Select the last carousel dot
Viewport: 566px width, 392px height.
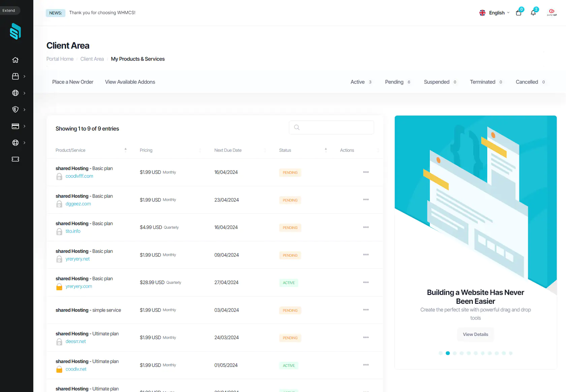pyautogui.click(x=511, y=353)
